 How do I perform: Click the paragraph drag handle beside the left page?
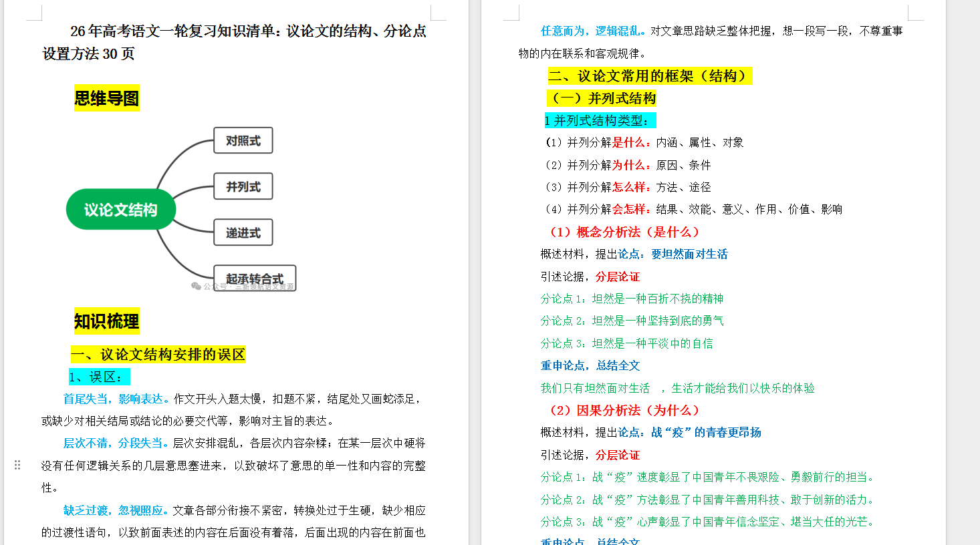(17, 465)
